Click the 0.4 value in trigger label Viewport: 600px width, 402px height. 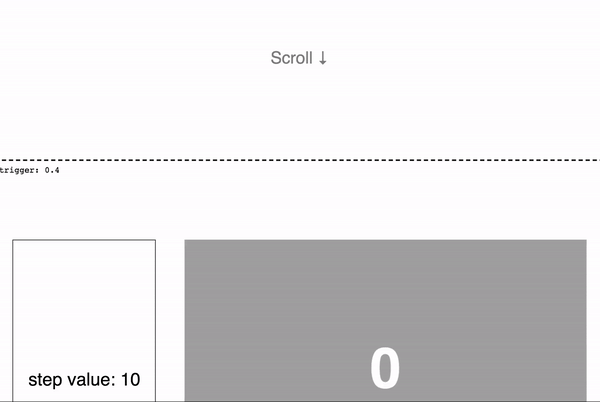[x=52, y=170]
